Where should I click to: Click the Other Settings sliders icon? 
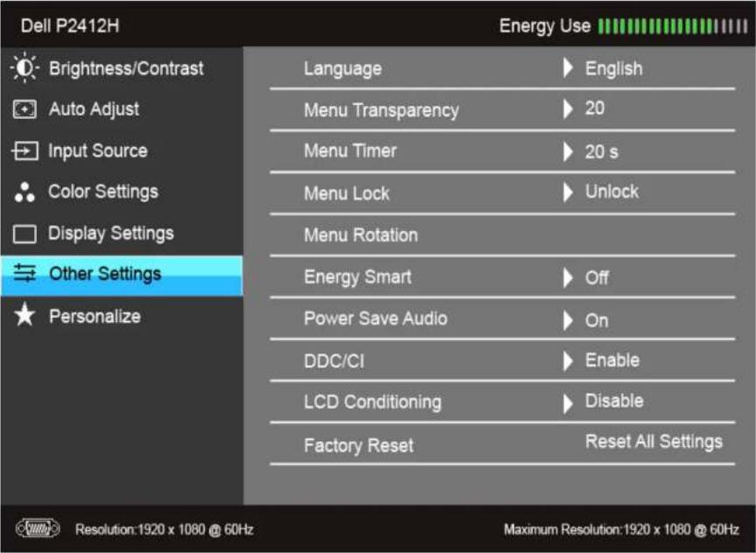pyautogui.click(x=24, y=273)
